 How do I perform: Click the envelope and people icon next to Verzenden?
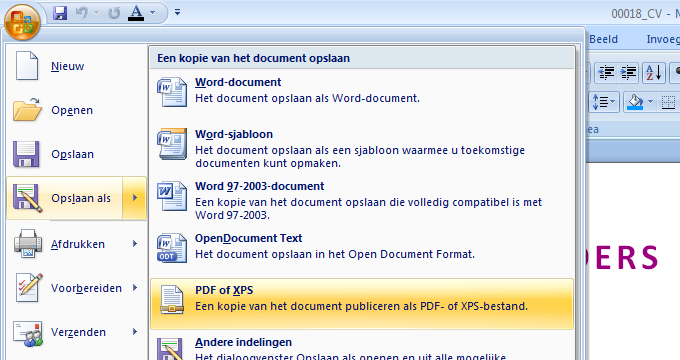click(28, 334)
